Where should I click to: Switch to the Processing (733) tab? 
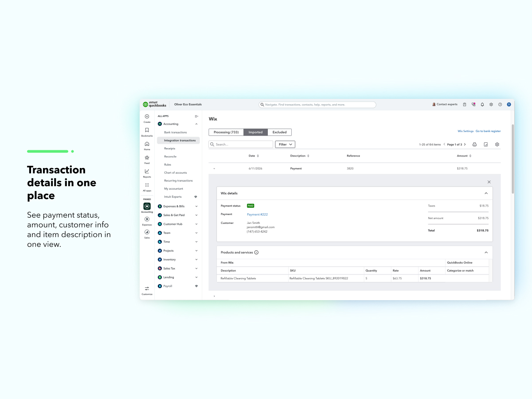pyautogui.click(x=226, y=132)
